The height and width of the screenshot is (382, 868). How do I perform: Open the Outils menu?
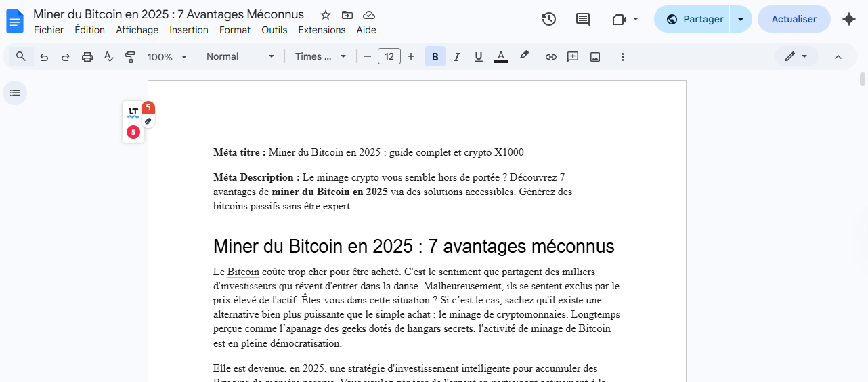tap(274, 30)
